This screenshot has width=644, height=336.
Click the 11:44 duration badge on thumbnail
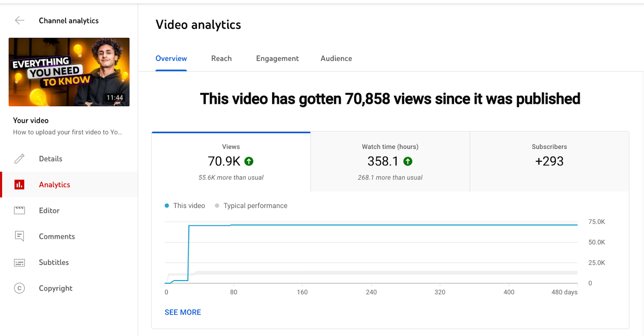tap(115, 97)
